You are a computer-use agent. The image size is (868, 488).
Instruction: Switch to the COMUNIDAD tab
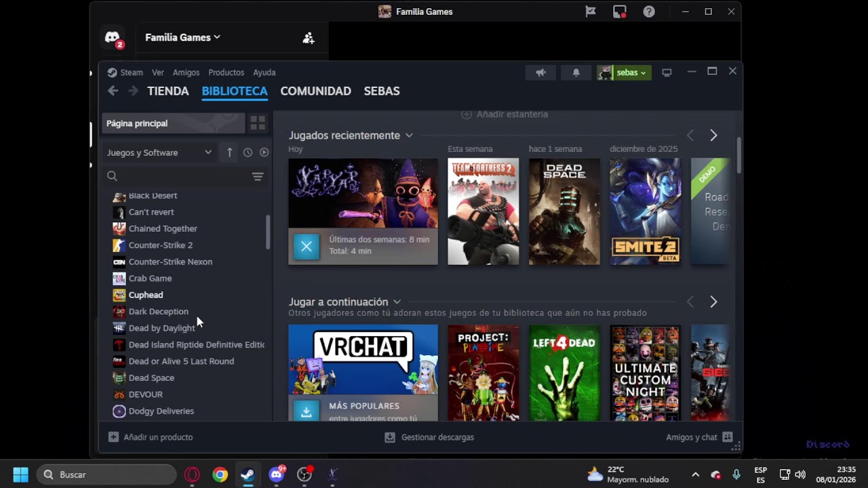316,91
